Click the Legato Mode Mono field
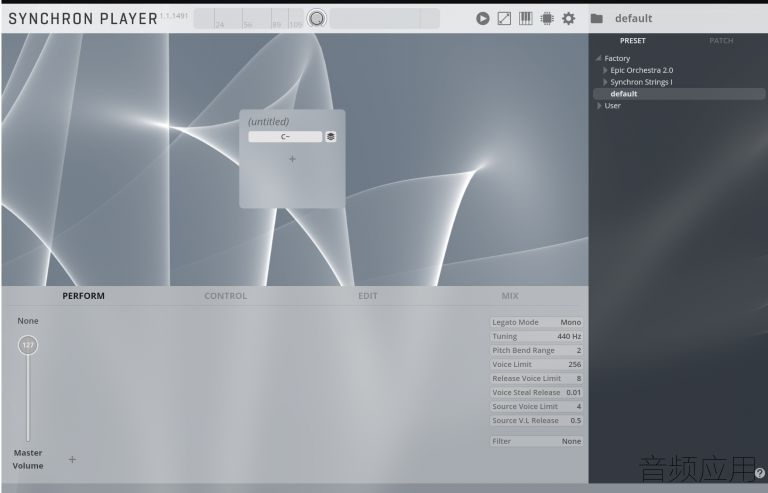Image resolution: width=768 pixels, height=493 pixels. point(536,322)
